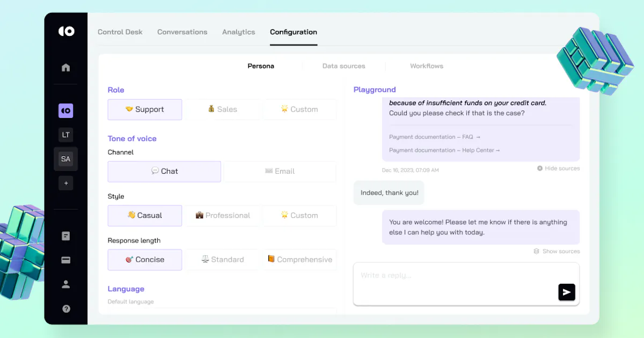Open the Persona sub-tab

point(261,66)
